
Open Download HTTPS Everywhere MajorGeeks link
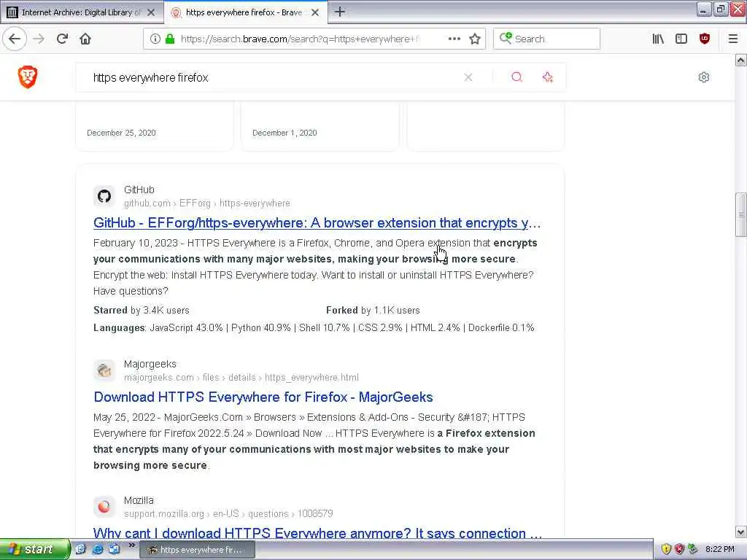pyautogui.click(x=263, y=397)
